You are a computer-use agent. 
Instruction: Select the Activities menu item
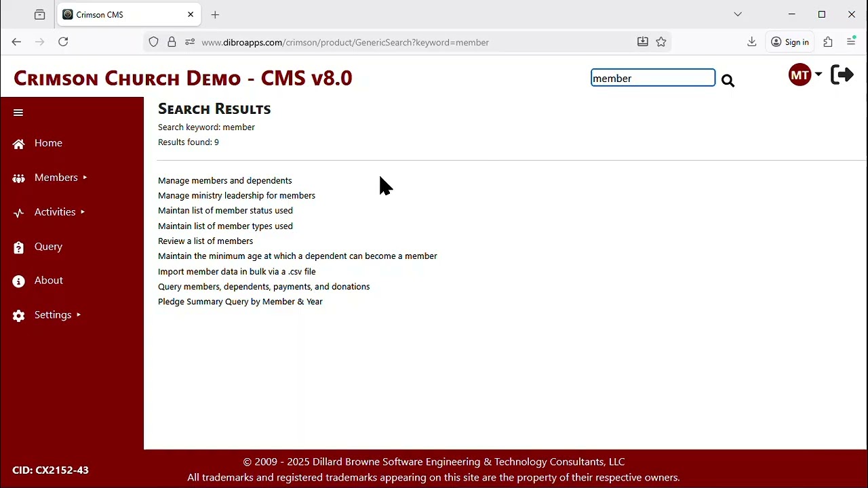pos(55,212)
